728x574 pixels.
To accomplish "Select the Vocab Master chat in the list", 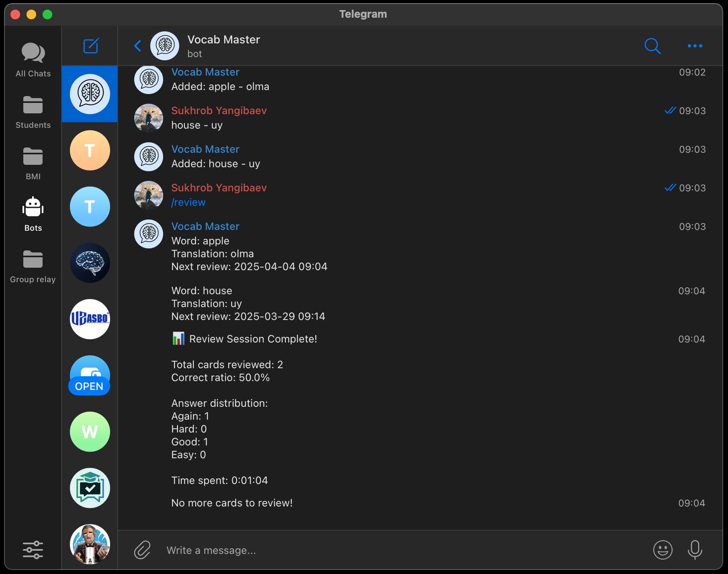I will 90,94.
